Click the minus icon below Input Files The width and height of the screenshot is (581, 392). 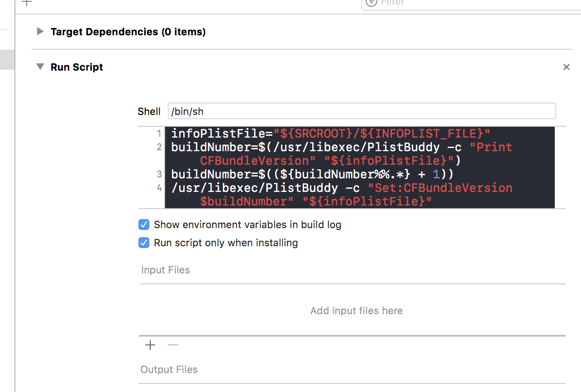click(x=172, y=345)
